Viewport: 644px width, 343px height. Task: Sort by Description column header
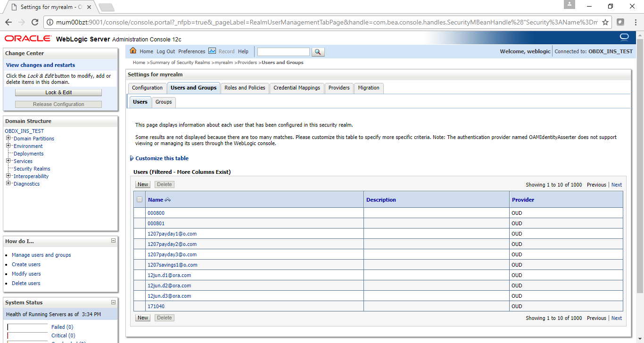pyautogui.click(x=381, y=200)
